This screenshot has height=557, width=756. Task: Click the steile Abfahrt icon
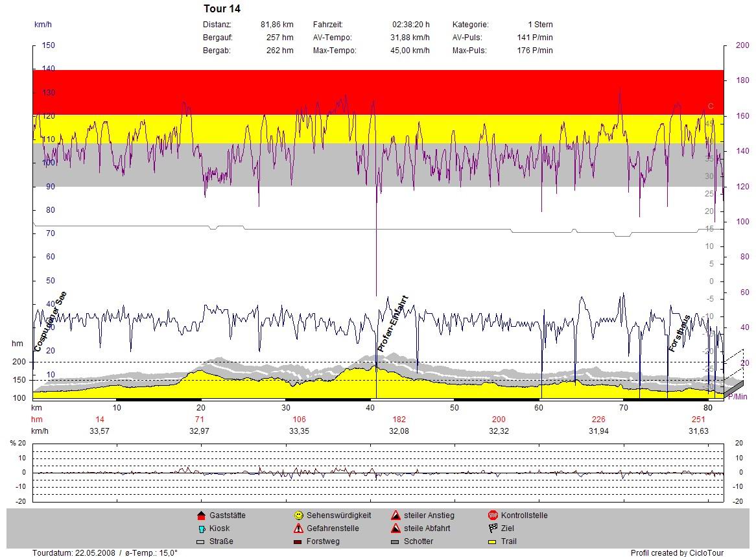(x=396, y=528)
